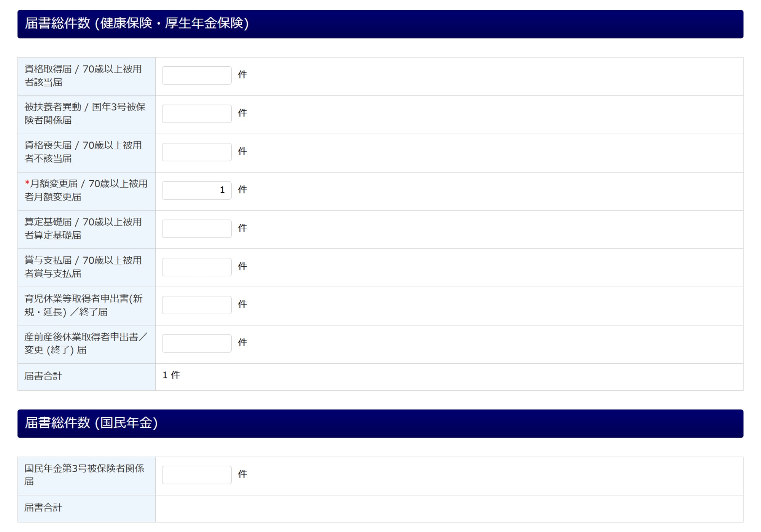Click the 産前産後休業取得者申出書 count input field
Image resolution: width=761 pixels, height=532 pixels.
tap(196, 343)
